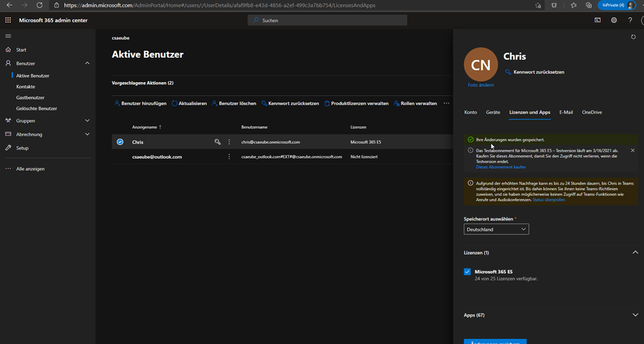644x344 pixels.
Task: Switch to the OneDrive tab
Action: 592,112
